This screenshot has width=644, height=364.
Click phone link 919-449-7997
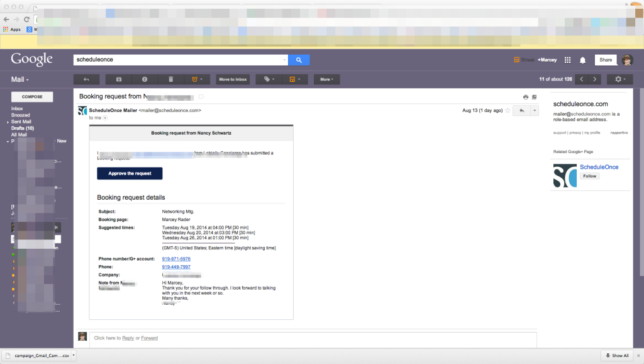pos(176,267)
